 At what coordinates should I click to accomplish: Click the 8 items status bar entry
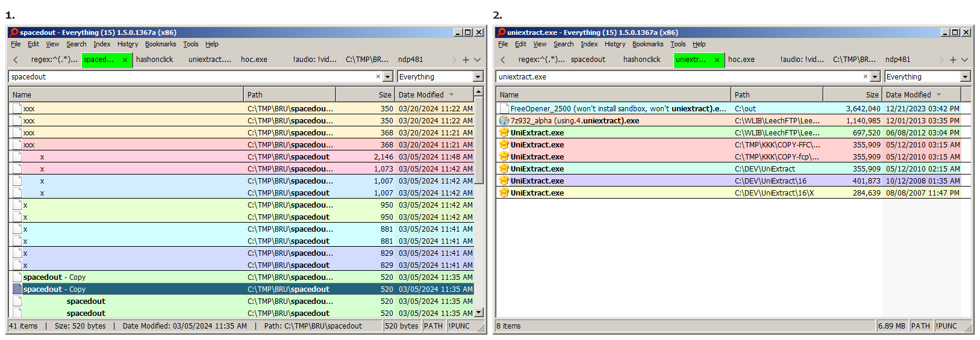point(508,326)
